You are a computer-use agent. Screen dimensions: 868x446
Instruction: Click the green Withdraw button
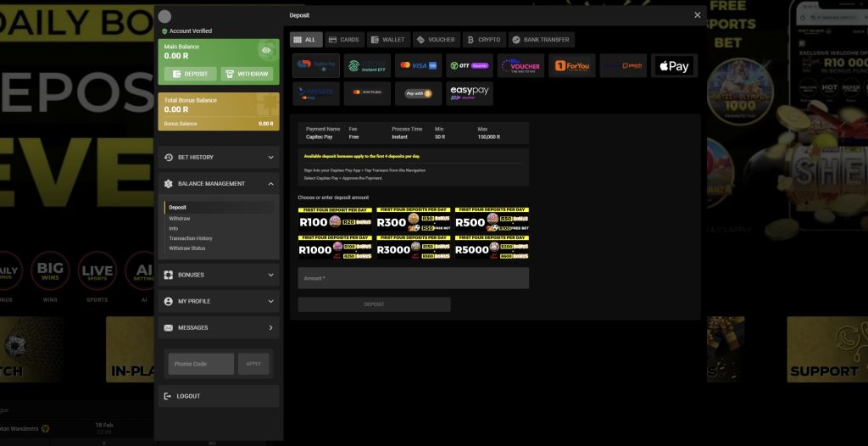247,74
